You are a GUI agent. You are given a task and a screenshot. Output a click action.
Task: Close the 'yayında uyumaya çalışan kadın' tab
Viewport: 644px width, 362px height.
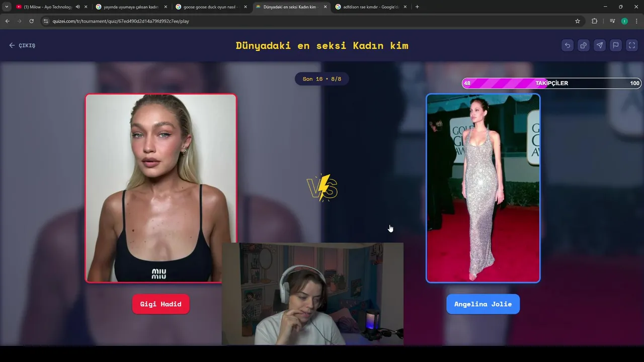pyautogui.click(x=166, y=7)
